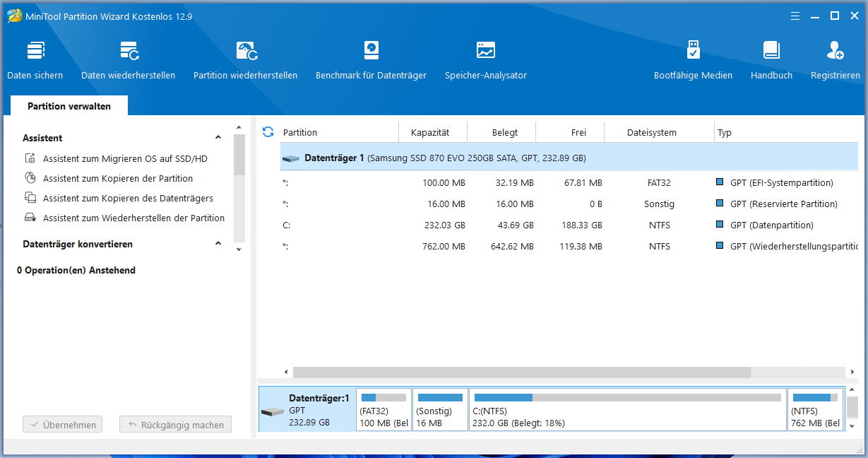Viewport: 868px width, 458px height.
Task: Open Partition wiederherstellen tool
Action: click(245, 60)
